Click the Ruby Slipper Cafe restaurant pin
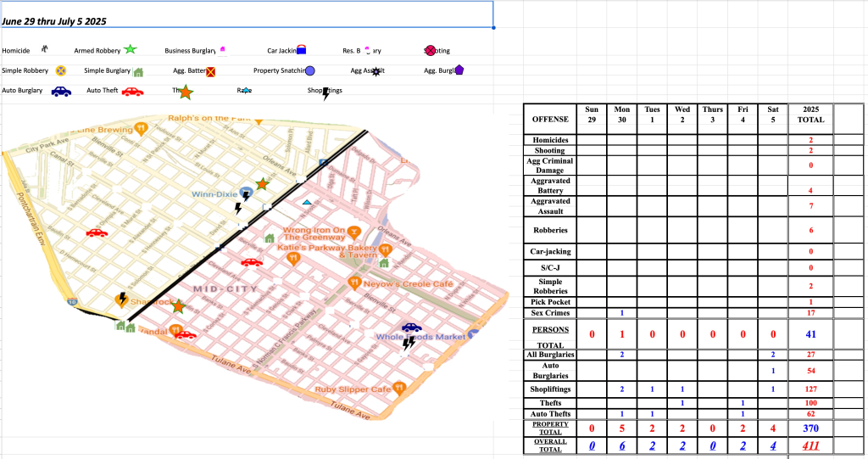 pos(402,388)
